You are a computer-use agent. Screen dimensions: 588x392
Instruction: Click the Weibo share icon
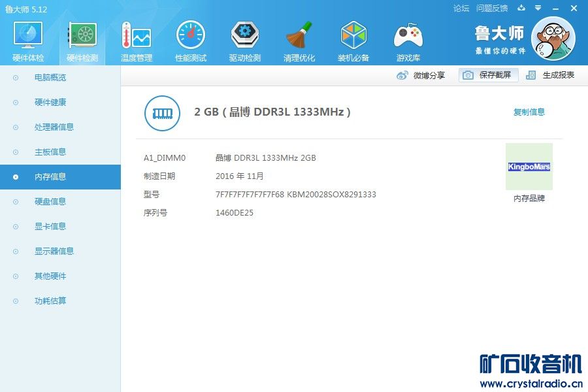pyautogui.click(x=402, y=75)
